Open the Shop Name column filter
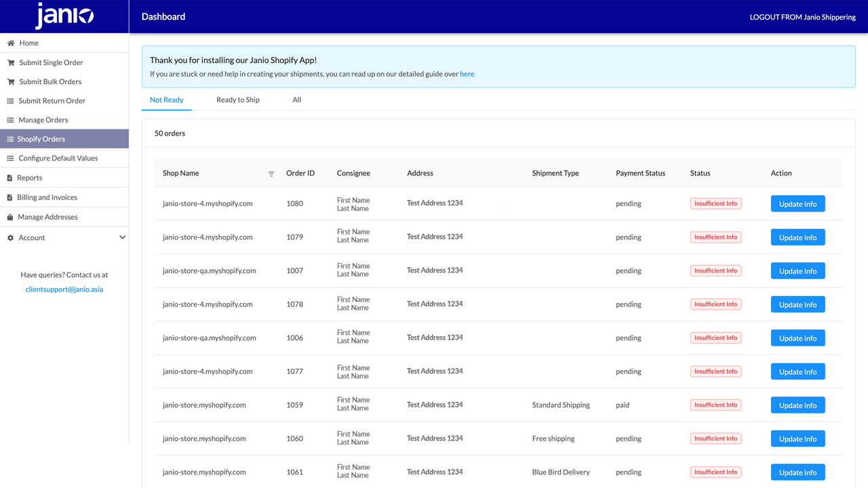Screen dimensions: 868x488 pyautogui.click(x=271, y=174)
